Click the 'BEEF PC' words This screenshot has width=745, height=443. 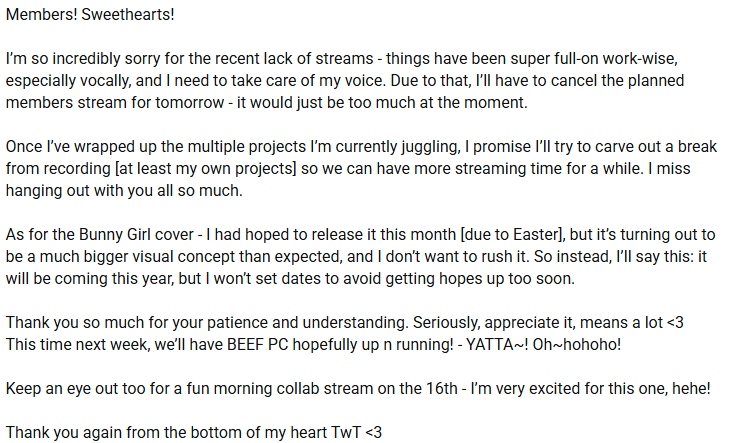click(257, 345)
